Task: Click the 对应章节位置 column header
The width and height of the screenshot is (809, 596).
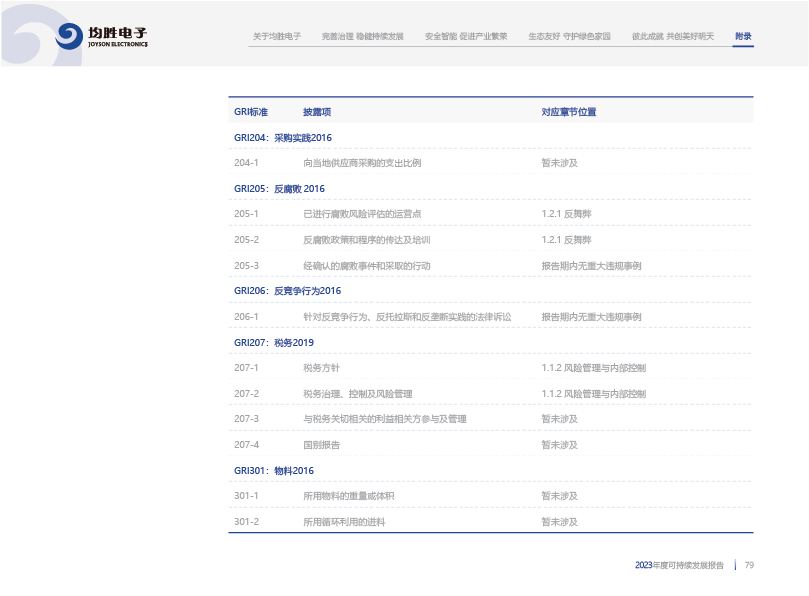Action: [x=569, y=112]
